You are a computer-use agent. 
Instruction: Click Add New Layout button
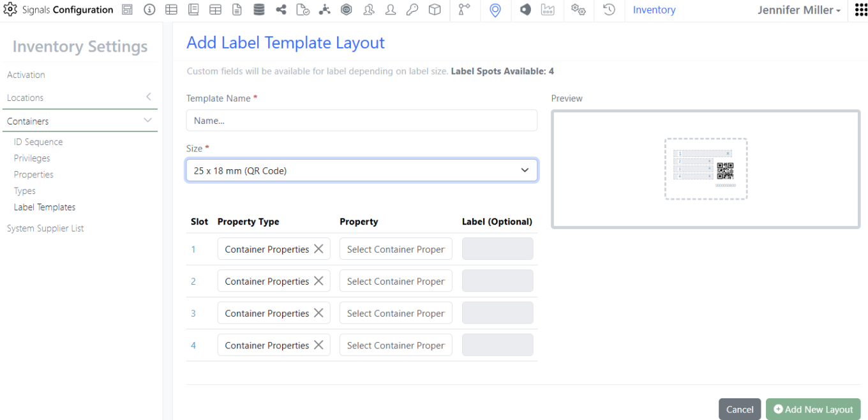[813, 409]
